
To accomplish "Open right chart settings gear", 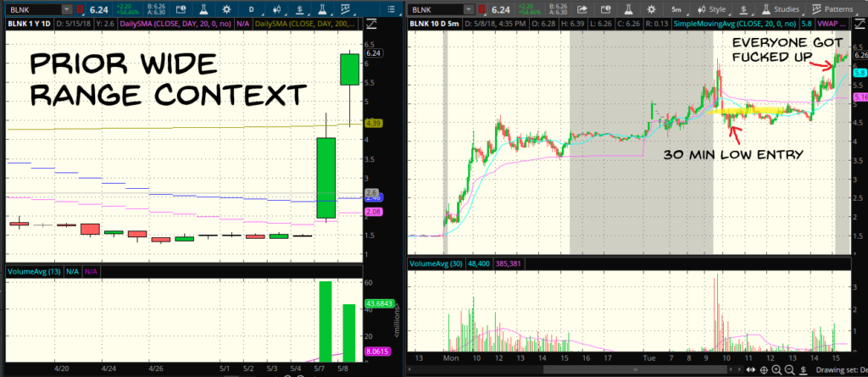I will pos(650,9).
